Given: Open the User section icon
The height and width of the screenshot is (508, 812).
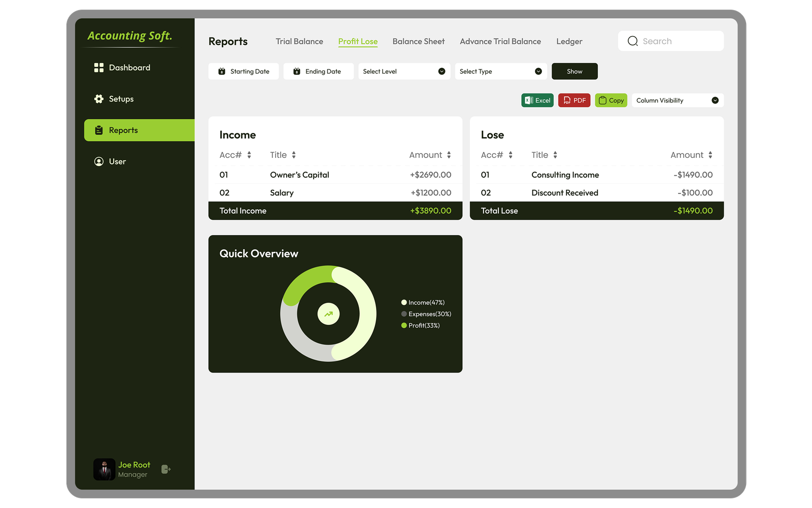Looking at the screenshot, I should pyautogui.click(x=98, y=161).
